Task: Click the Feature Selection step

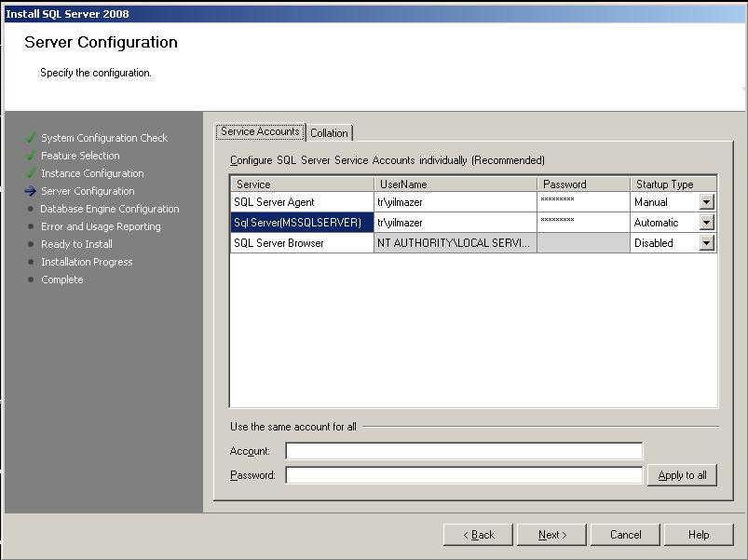Action: pos(80,156)
